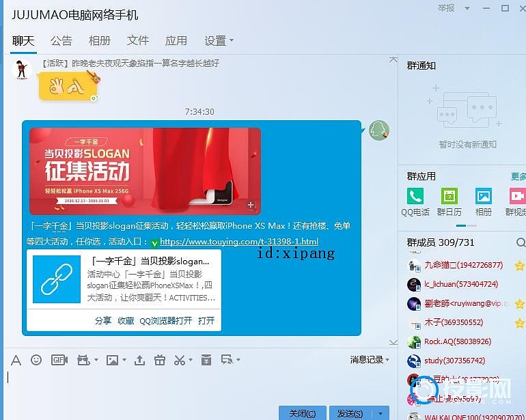Click the 群通知 heading
This screenshot has width=526, height=420.
pyautogui.click(x=421, y=66)
